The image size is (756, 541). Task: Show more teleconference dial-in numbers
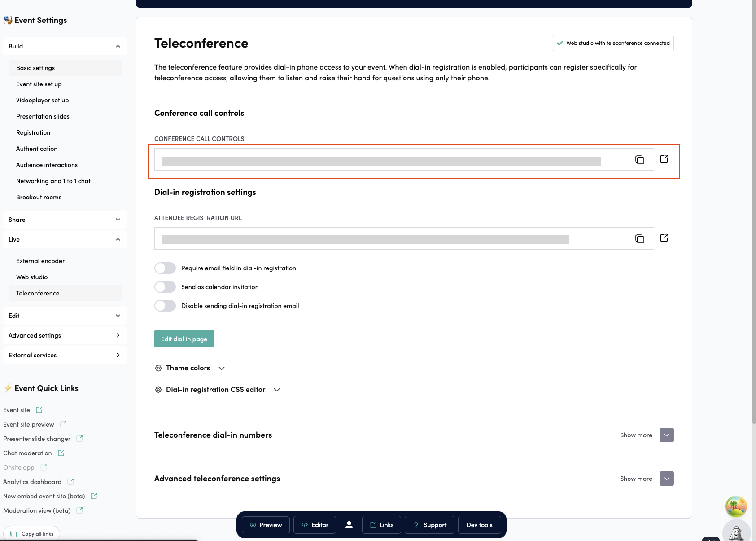tap(666, 435)
